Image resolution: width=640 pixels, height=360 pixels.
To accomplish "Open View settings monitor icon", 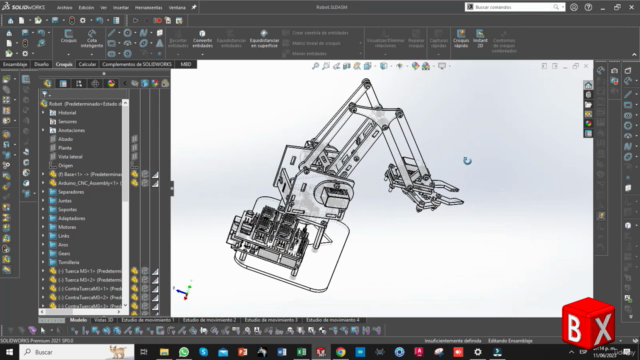I will coord(442,66).
